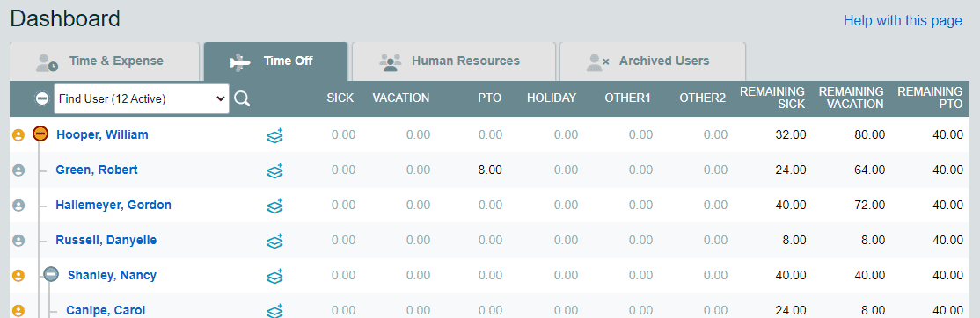This screenshot has height=318, width=980.
Task: Open Green, Robert user link
Action: click(97, 170)
